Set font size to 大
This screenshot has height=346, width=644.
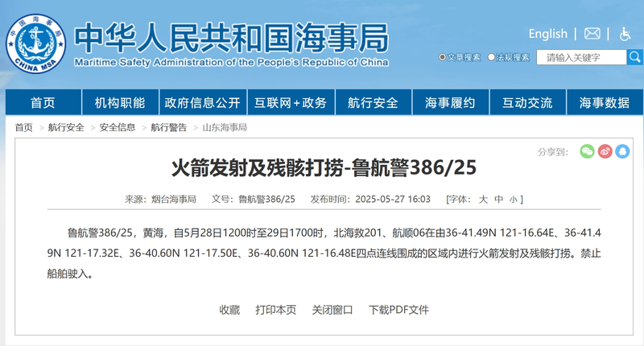coord(483,199)
